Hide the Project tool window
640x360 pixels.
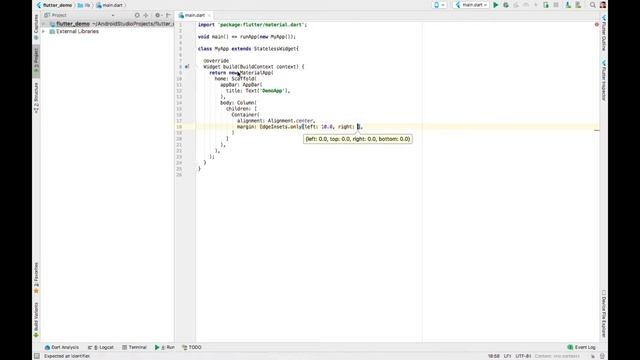pos(168,15)
